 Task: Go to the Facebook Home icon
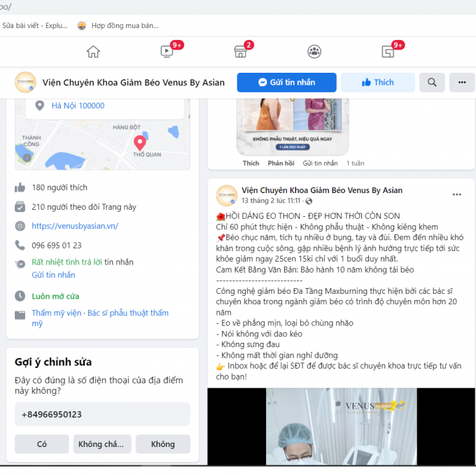93,52
